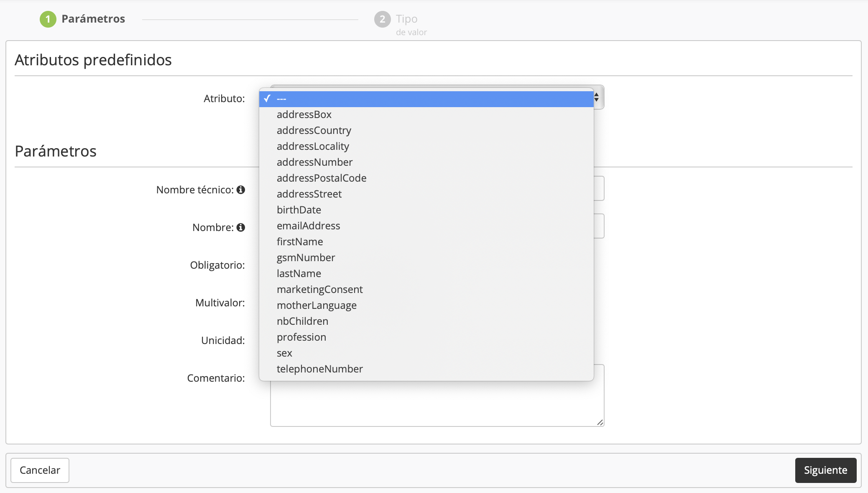This screenshot has width=868, height=493.
Task: Choose emailAddress option
Action: point(308,226)
